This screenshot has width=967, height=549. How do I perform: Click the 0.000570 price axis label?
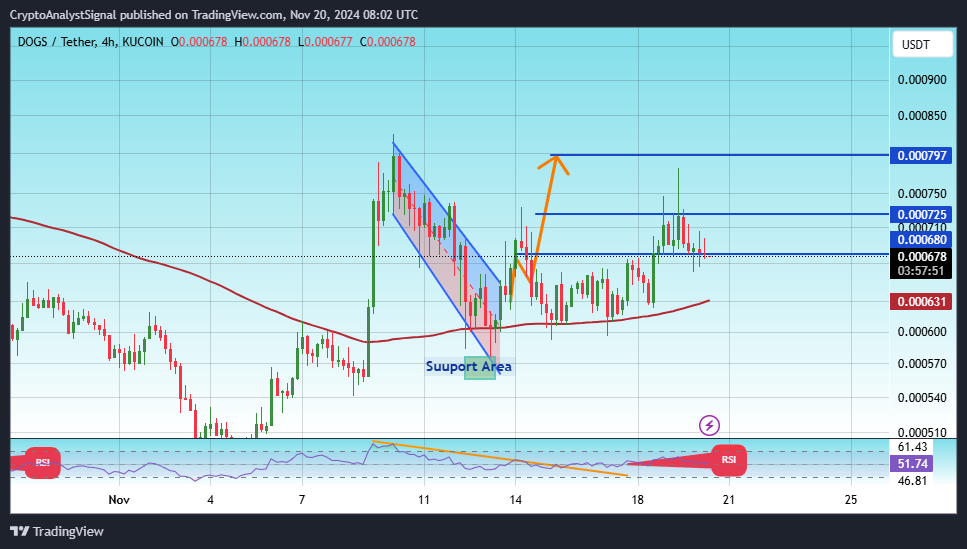pos(921,364)
